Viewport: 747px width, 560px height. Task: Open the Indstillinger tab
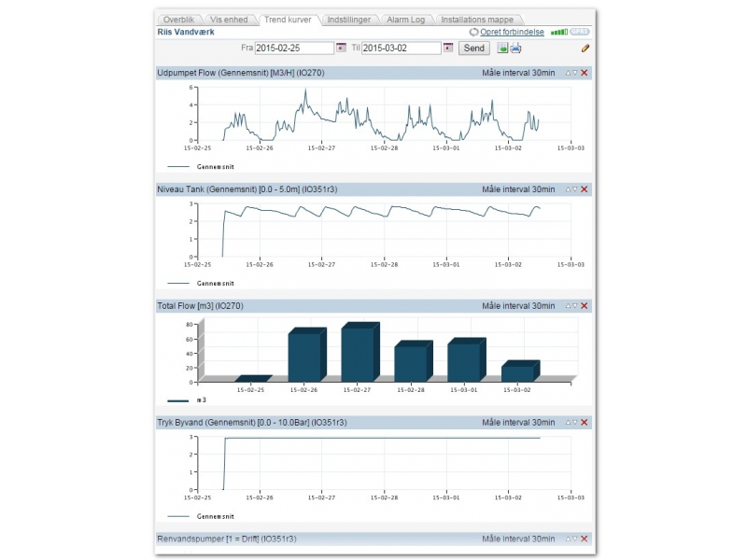[347, 19]
